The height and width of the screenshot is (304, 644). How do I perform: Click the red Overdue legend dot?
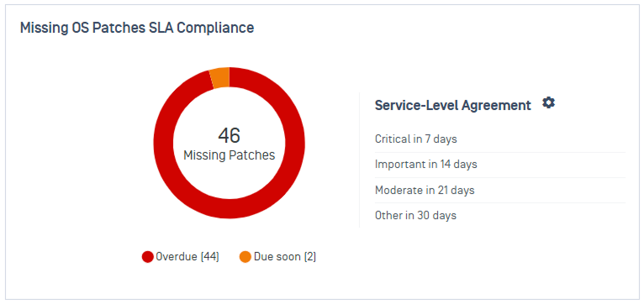click(148, 257)
